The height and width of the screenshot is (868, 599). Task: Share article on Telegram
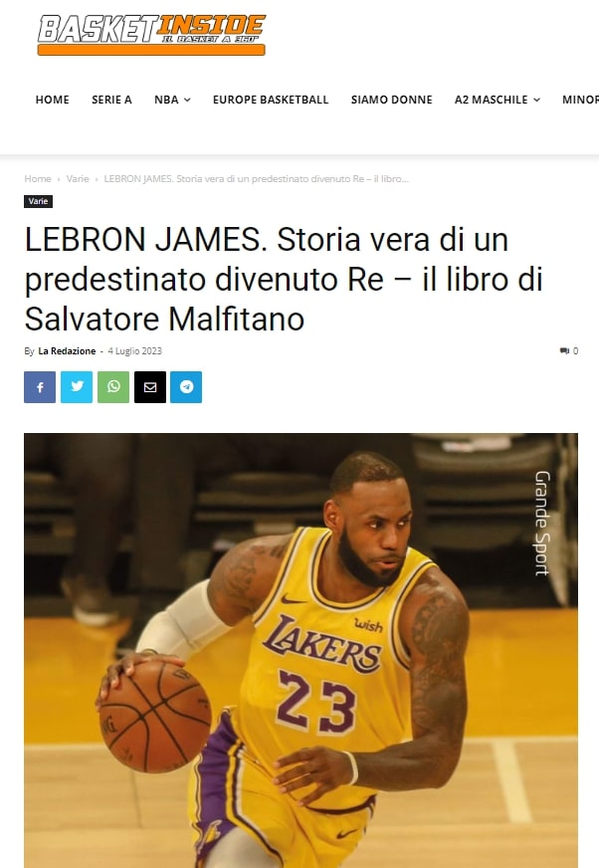pos(186,387)
